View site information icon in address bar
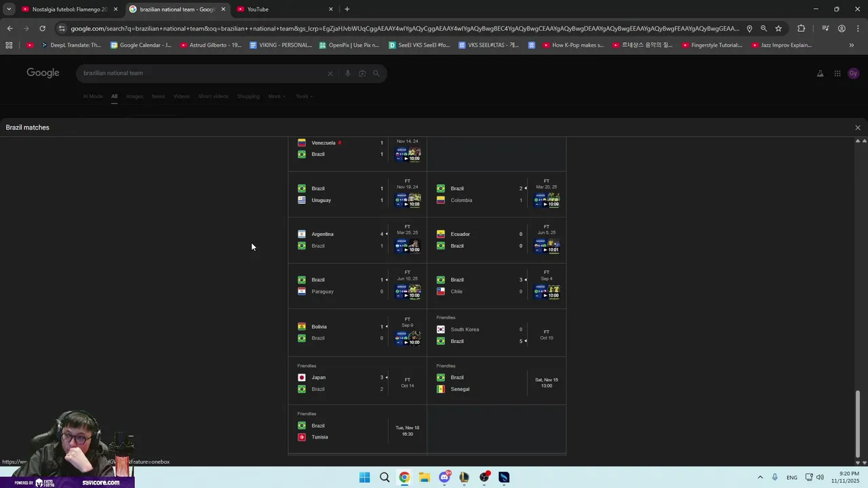868x488 pixels. tap(62, 28)
